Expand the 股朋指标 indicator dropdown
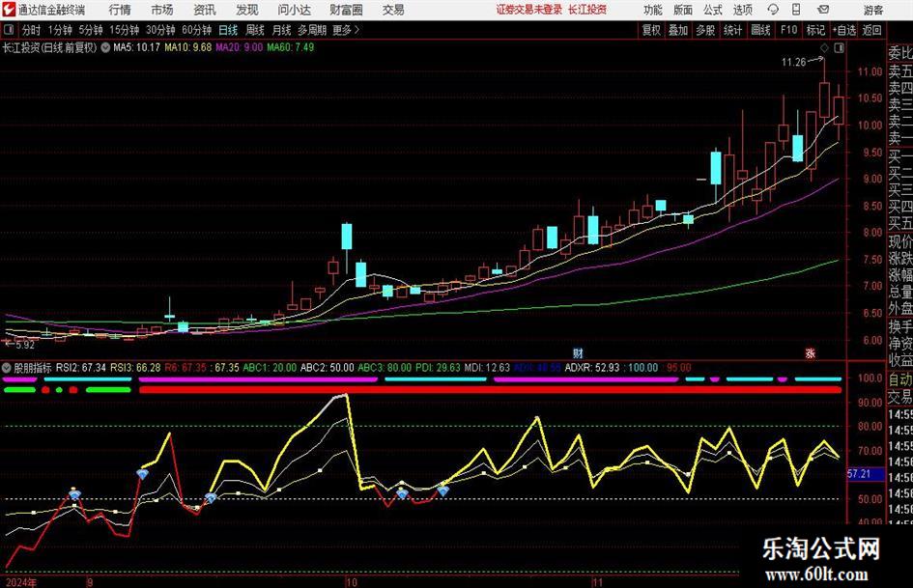 7,368
